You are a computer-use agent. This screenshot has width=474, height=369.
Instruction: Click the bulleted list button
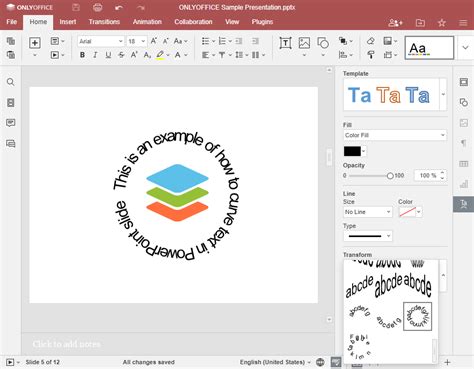[206, 41]
